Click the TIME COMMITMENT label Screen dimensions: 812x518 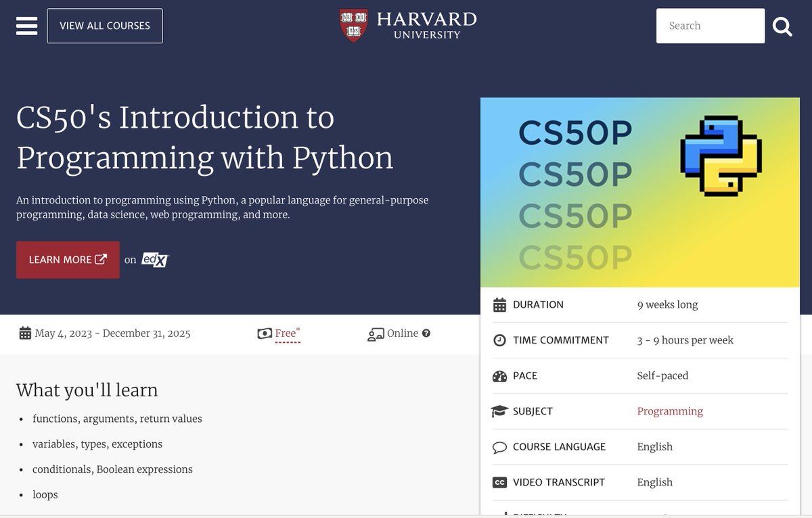561,340
